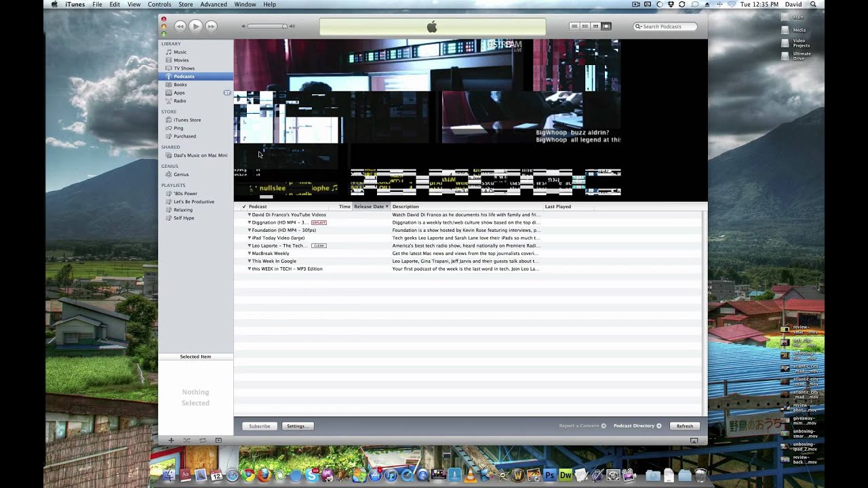Switch to album list view
The image size is (868, 488).
(x=585, y=26)
